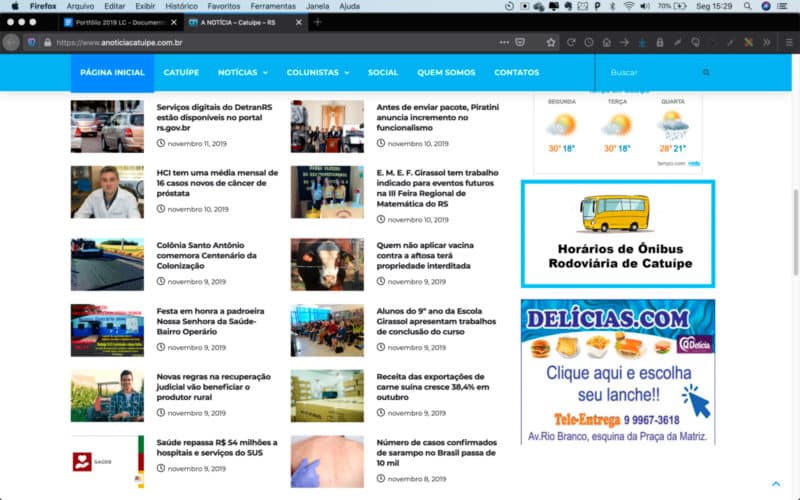Expand the Notícias dropdown menu
The height and width of the screenshot is (500, 800).
(x=243, y=73)
